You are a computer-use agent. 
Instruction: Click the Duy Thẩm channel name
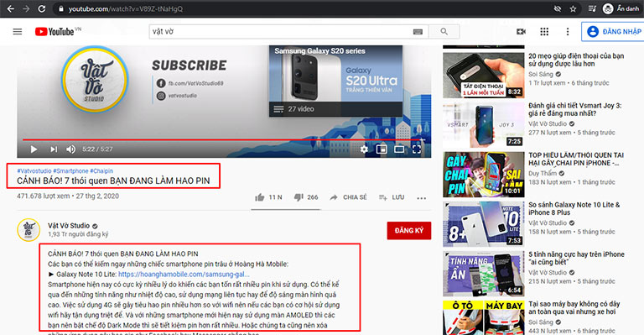point(543,174)
